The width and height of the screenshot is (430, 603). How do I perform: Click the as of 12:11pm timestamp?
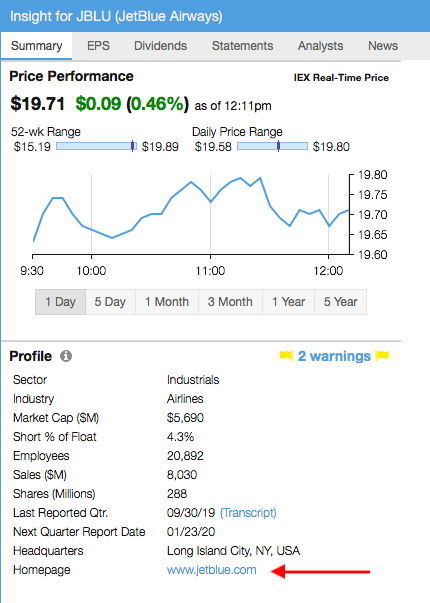[x=233, y=106]
